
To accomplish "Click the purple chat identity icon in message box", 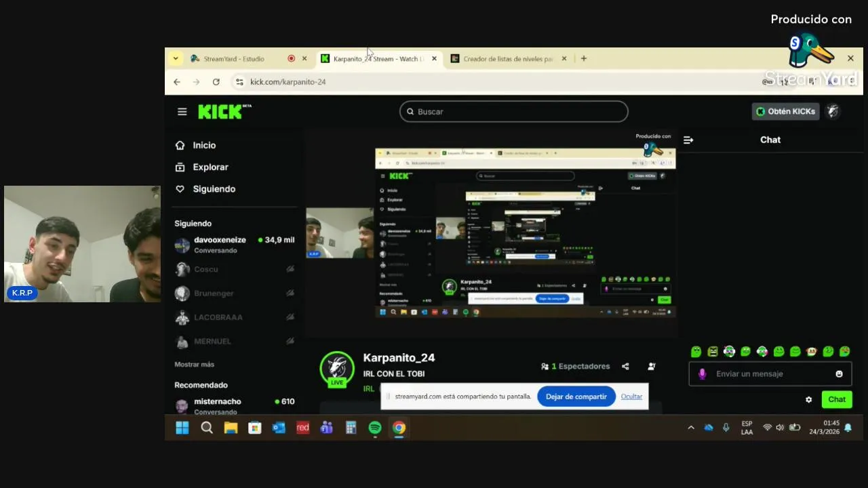I will pos(702,373).
